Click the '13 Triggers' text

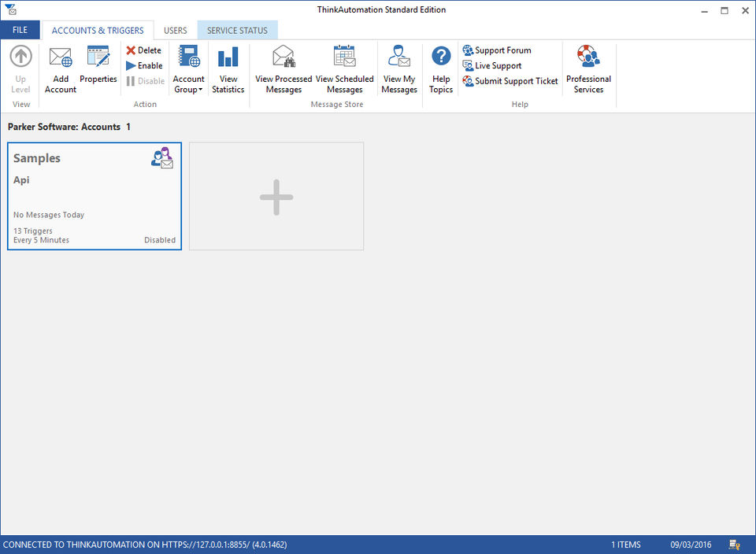point(33,231)
